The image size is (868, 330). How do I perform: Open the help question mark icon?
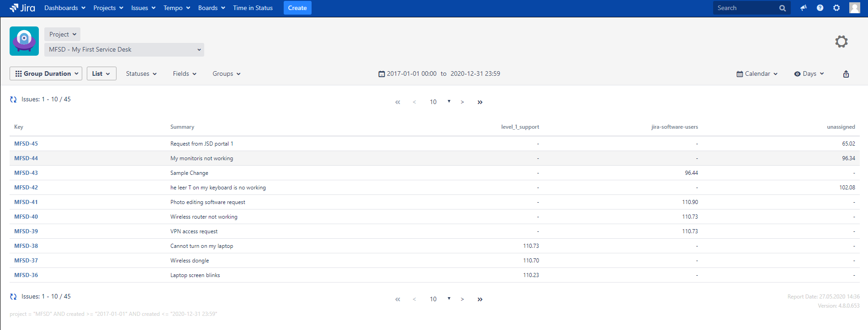pyautogui.click(x=820, y=8)
